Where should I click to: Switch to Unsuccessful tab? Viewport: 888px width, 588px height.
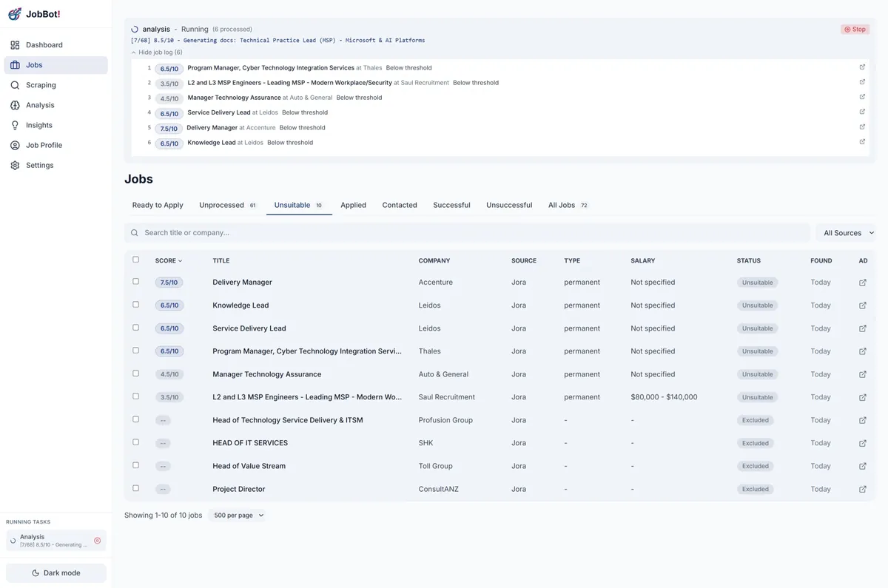coord(509,205)
